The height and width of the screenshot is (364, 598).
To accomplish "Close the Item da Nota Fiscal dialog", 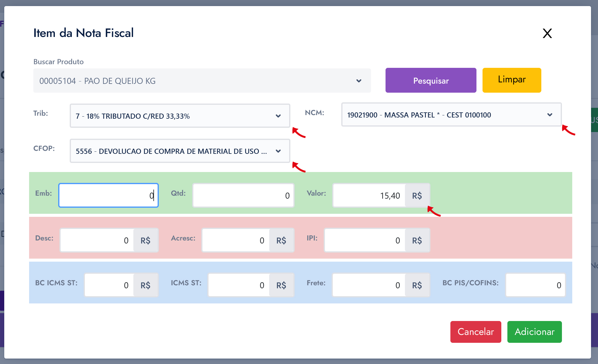I will pyautogui.click(x=547, y=33).
